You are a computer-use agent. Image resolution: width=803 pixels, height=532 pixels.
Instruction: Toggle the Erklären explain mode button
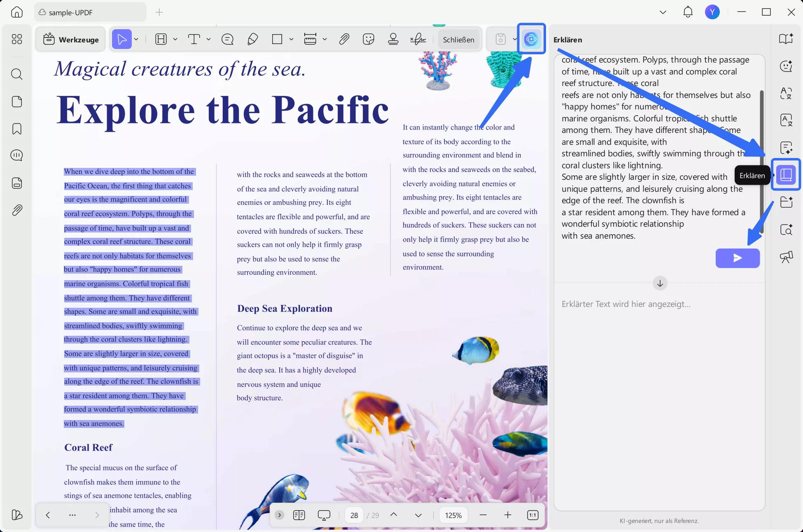tap(786, 174)
